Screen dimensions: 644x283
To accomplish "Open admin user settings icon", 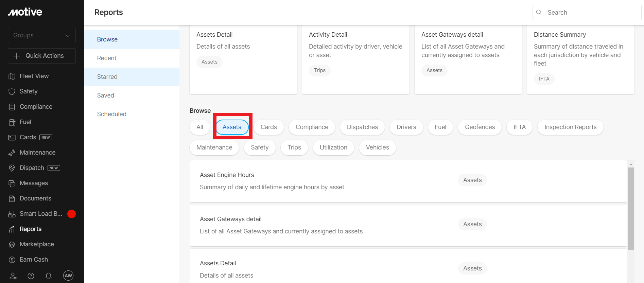I will pyautogui.click(x=13, y=276).
